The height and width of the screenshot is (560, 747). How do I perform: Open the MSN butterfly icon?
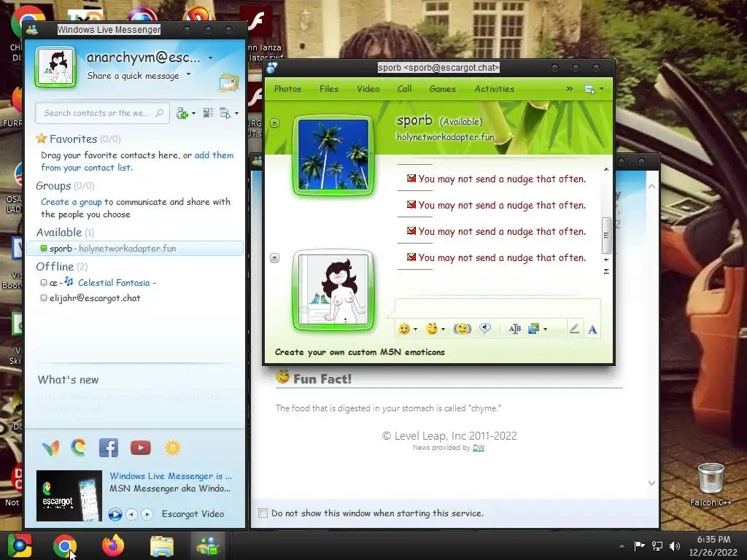click(50, 448)
